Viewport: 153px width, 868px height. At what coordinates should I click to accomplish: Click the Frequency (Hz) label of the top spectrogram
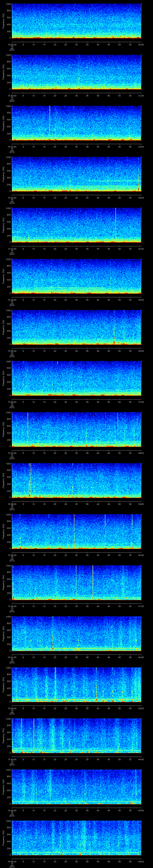pyautogui.click(x=3, y=21)
